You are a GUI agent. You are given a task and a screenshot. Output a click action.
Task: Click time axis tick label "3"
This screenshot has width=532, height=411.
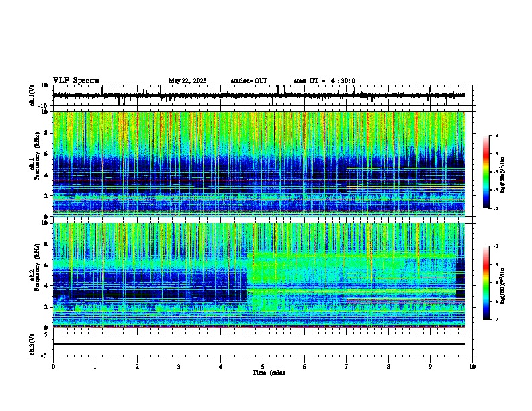(179, 367)
